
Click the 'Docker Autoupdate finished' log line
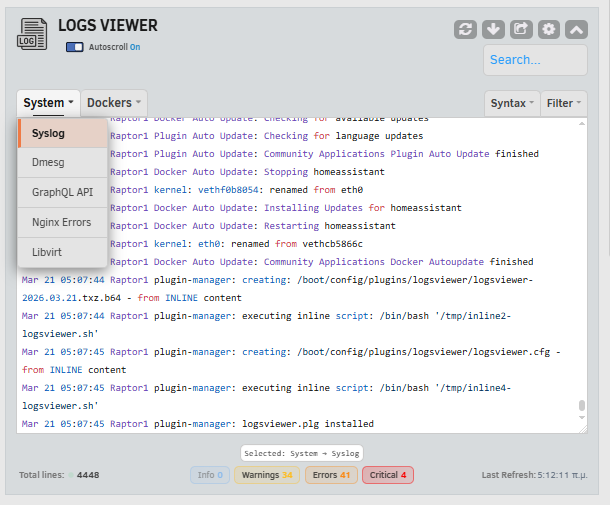click(x=322, y=262)
